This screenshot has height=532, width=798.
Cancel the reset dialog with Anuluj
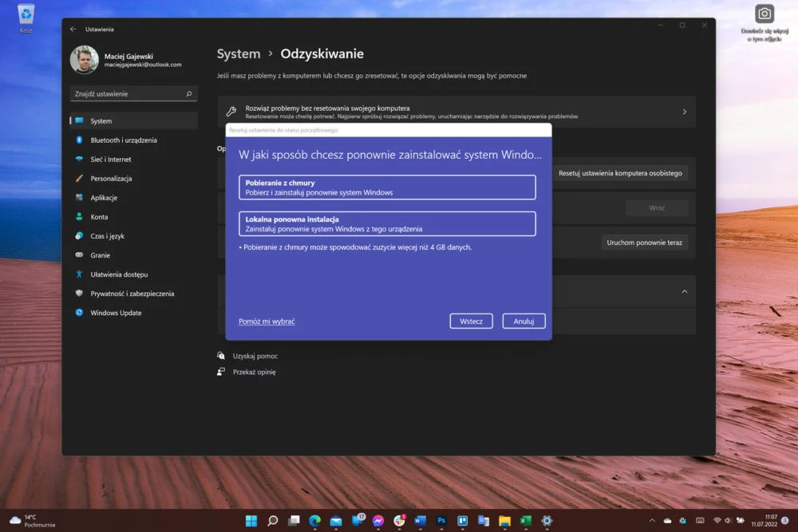coord(523,321)
